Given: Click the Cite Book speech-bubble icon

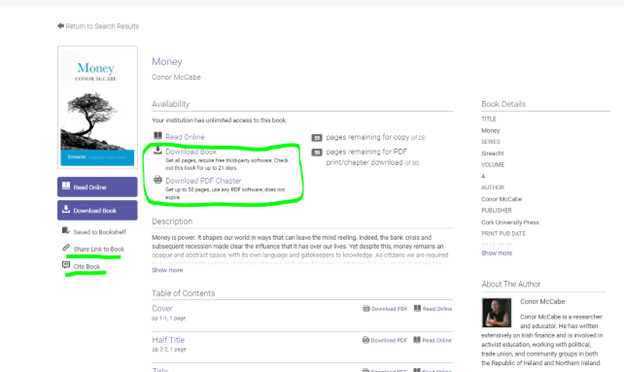Looking at the screenshot, I should (66, 265).
